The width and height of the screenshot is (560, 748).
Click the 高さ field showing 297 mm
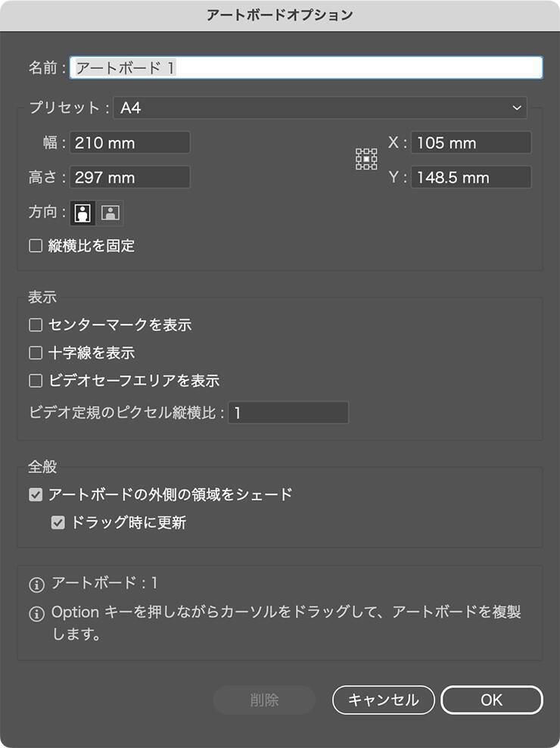pyautogui.click(x=129, y=178)
